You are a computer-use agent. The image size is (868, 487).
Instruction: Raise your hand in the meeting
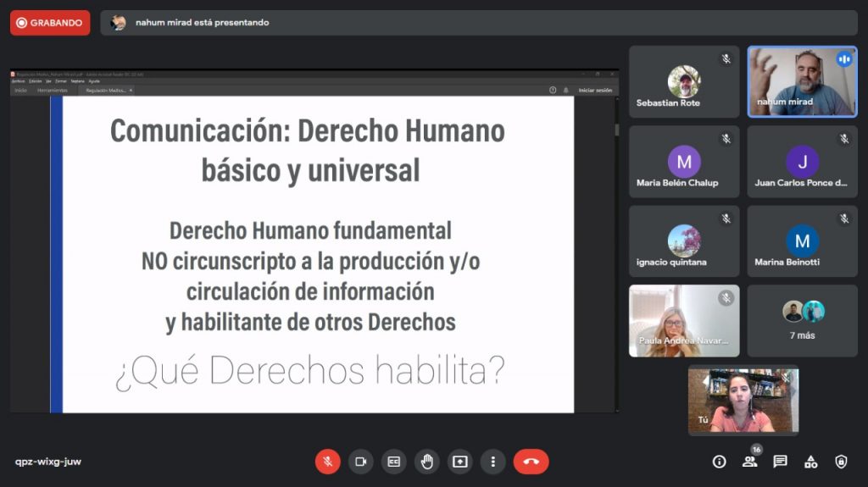426,462
